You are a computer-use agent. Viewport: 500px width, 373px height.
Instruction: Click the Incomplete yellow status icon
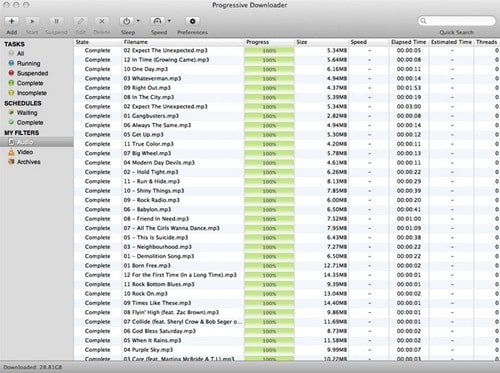pyautogui.click(x=11, y=93)
